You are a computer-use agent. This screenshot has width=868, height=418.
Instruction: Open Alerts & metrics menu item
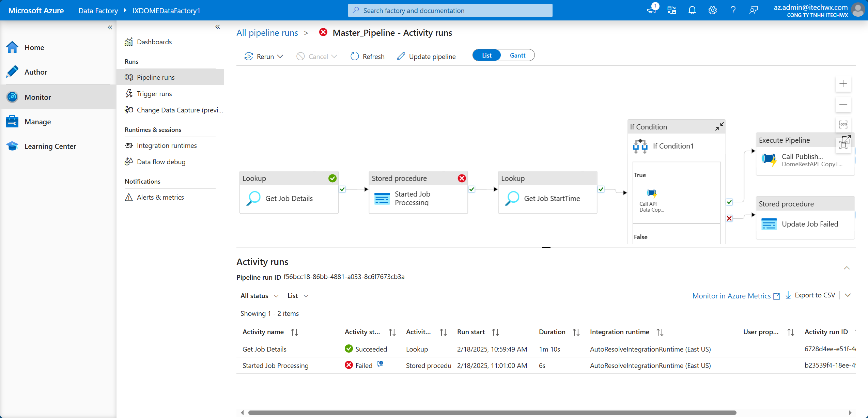point(154,197)
